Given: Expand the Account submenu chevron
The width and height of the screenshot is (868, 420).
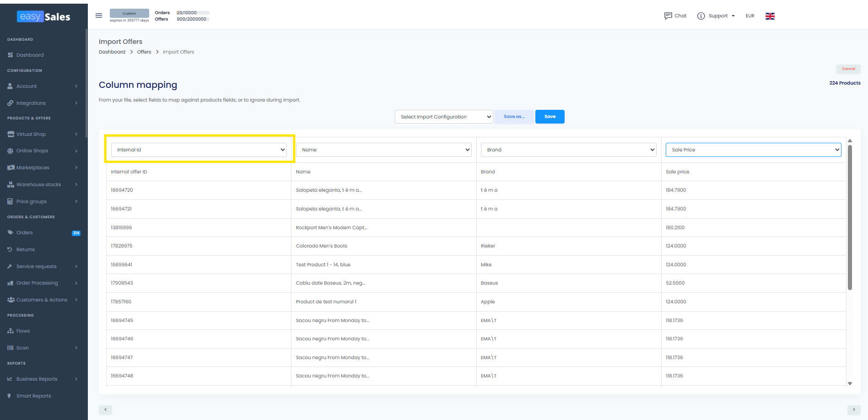Looking at the screenshot, I should (76, 86).
